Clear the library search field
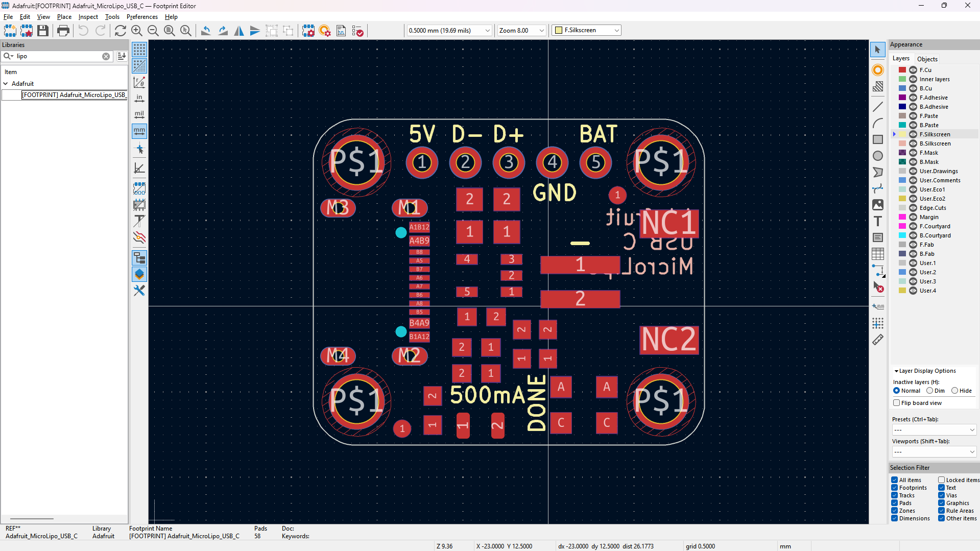 (106, 56)
